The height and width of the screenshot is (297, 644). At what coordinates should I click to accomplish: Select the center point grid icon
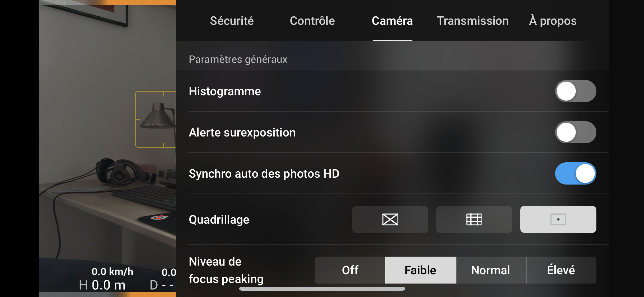[x=558, y=219]
